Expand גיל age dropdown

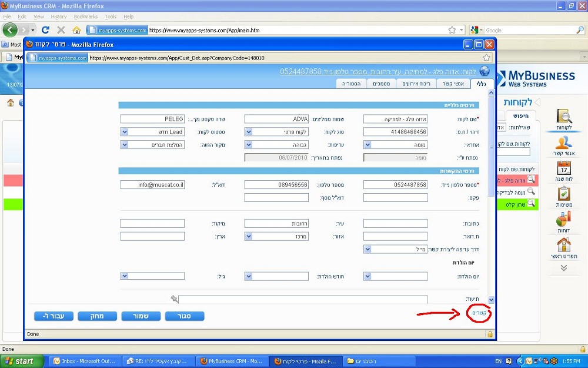click(125, 276)
